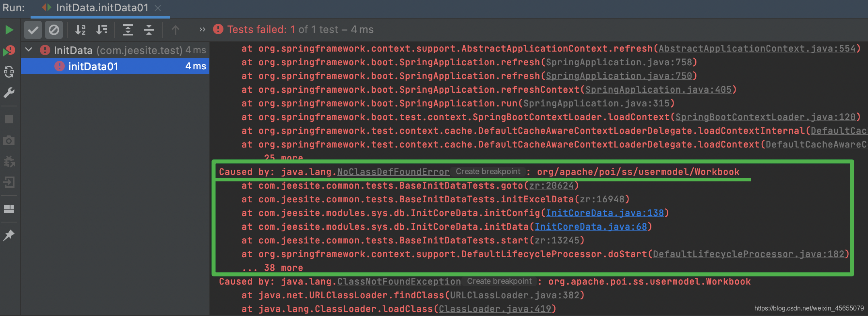Screen dimensions: 868x316
Task: Open the wrench settings icon
Action: (9, 93)
